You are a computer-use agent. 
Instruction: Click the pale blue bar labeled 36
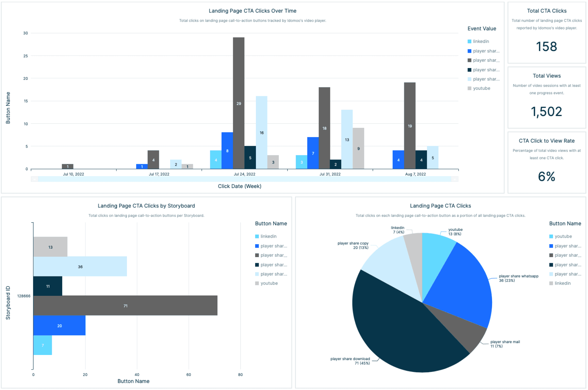click(80, 267)
